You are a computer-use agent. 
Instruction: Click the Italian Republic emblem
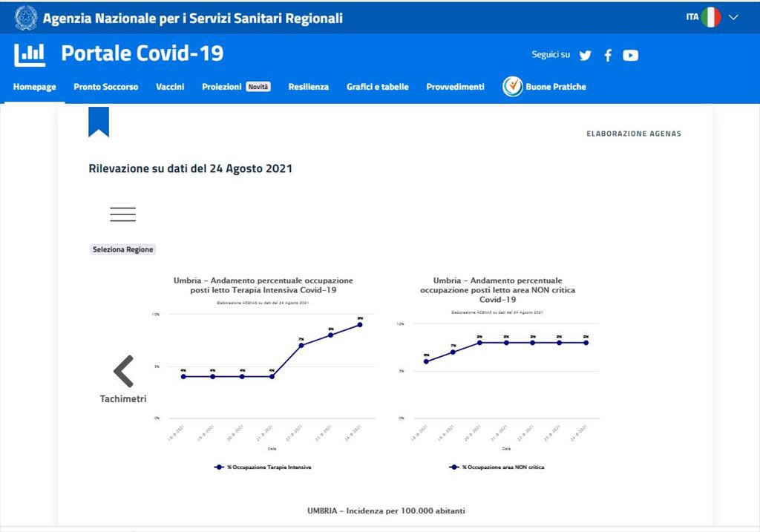click(x=26, y=18)
